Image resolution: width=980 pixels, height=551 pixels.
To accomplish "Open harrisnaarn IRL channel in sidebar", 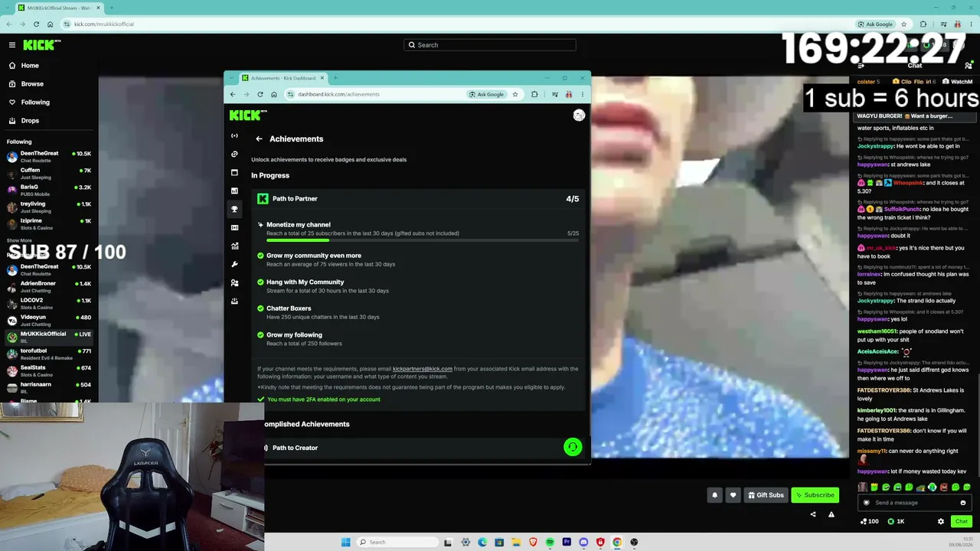I will 49,388.
